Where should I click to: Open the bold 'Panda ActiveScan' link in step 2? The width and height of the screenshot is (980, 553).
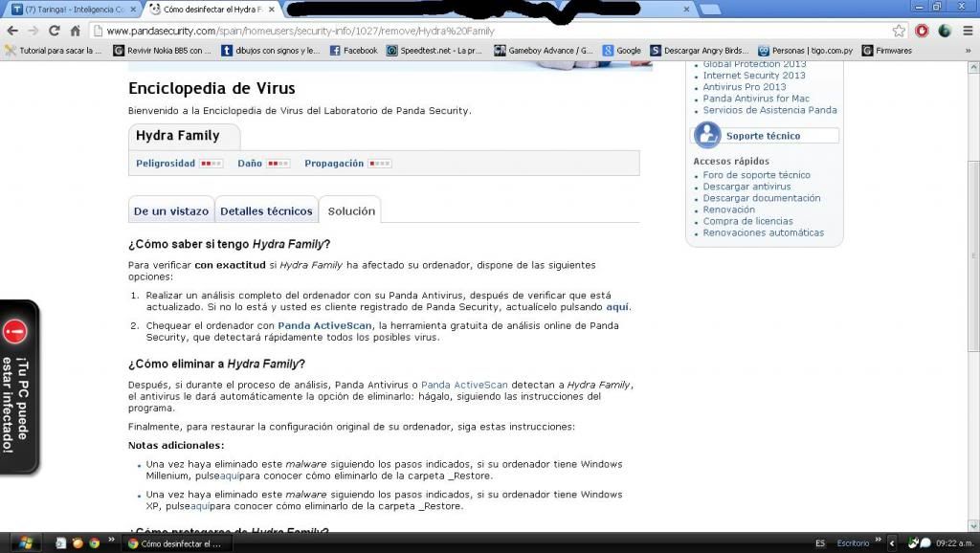pyautogui.click(x=324, y=325)
